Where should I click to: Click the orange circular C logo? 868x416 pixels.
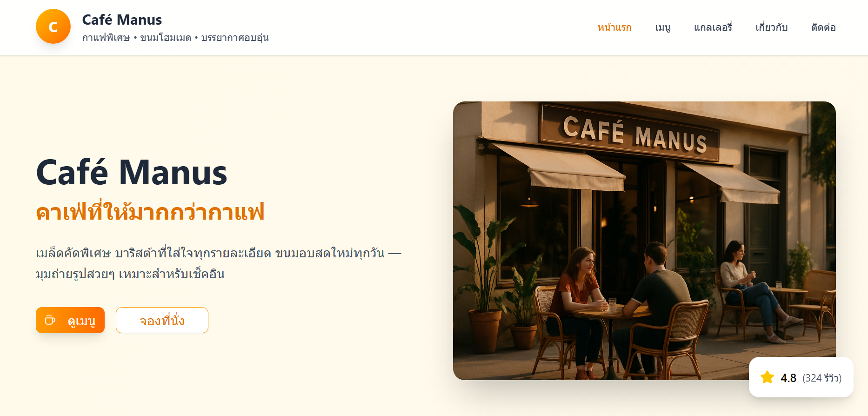53,27
